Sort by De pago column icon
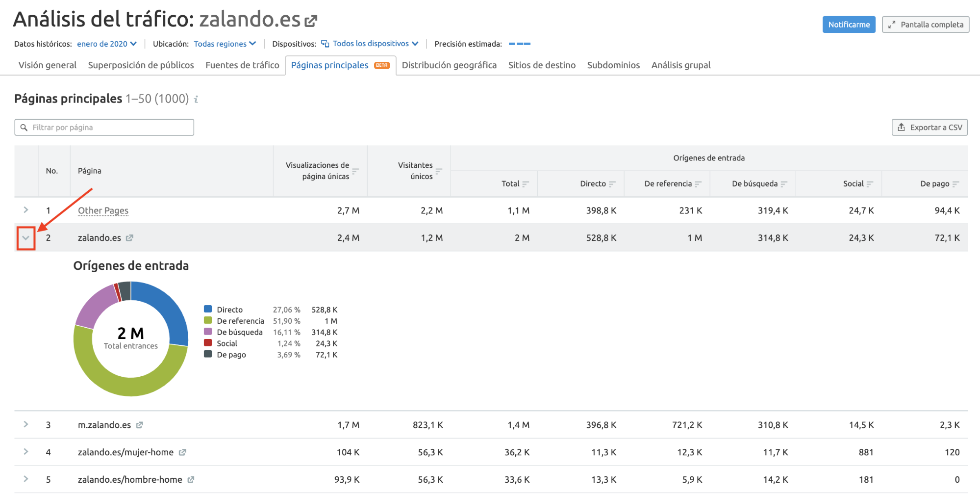 955,184
